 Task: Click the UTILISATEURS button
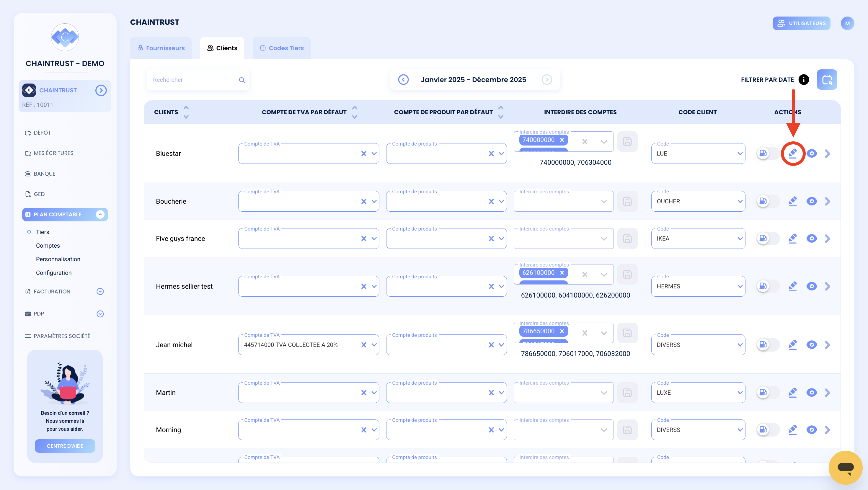tap(801, 23)
